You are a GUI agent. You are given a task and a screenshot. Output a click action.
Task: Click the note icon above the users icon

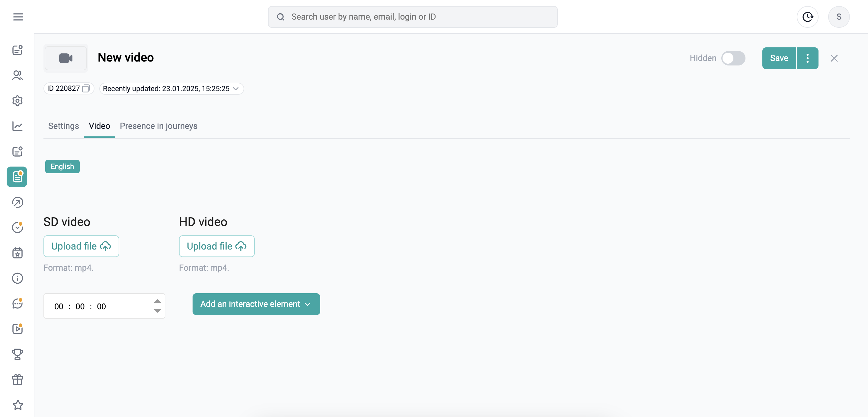[x=18, y=50]
